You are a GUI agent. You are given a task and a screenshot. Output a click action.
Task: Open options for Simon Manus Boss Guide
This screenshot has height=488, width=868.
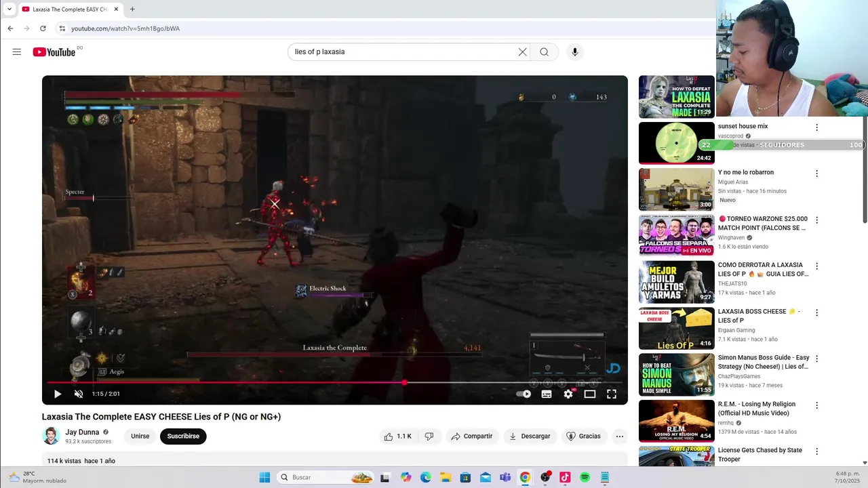[816, 359]
